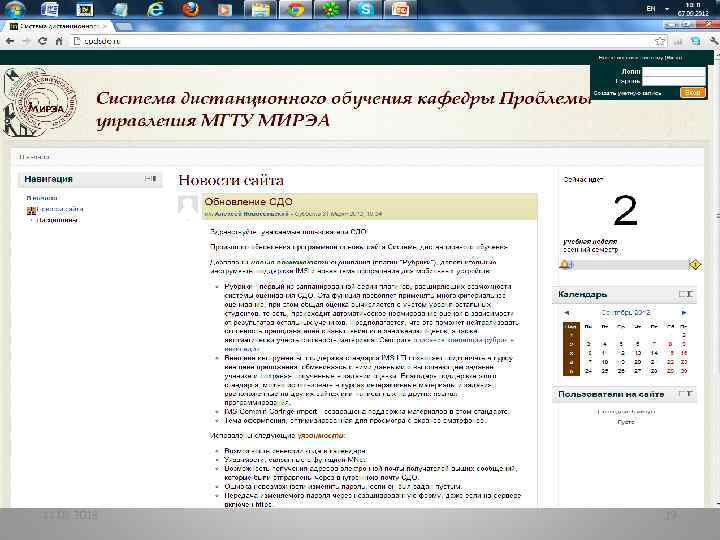Open the orange PowerPoint taskbar icon
This screenshot has width=720, height=540.
pos(400,9)
